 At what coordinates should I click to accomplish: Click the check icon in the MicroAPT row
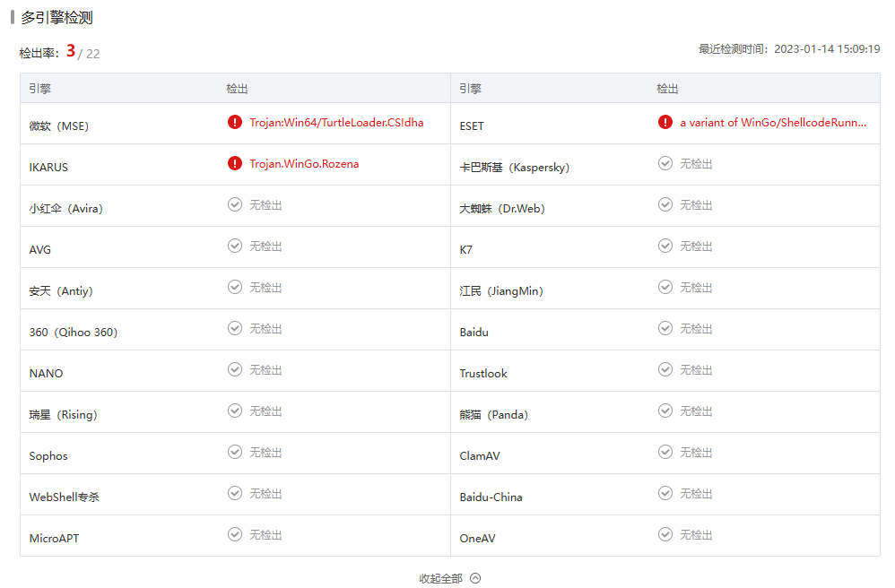pyautogui.click(x=235, y=534)
